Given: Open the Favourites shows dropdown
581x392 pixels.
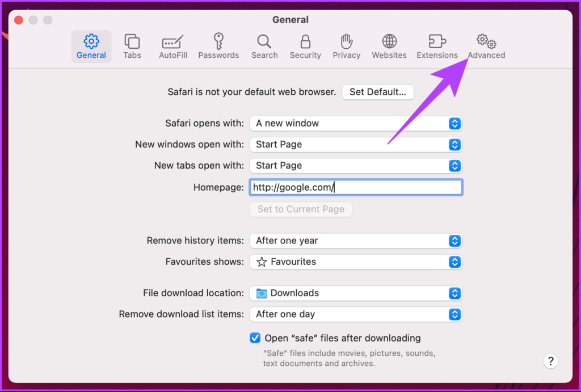Looking at the screenshot, I should click(x=356, y=262).
